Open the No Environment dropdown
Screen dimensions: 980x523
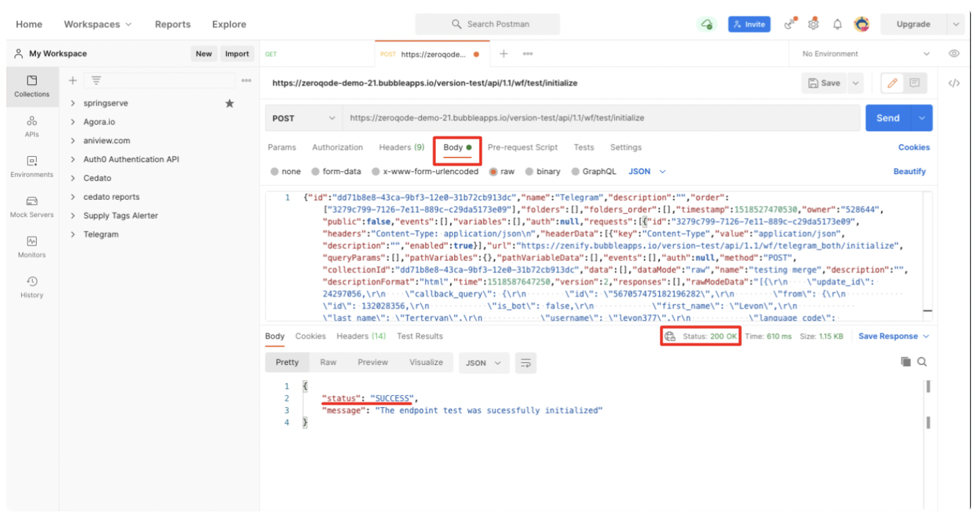pyautogui.click(x=865, y=54)
